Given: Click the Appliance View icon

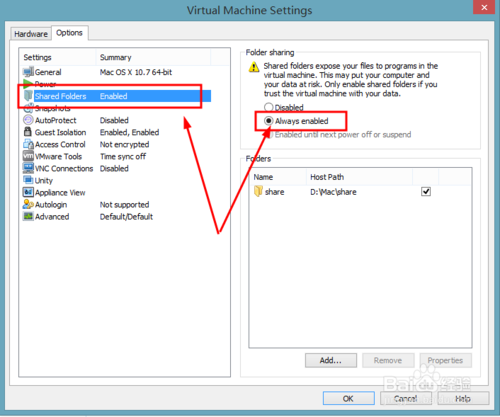Looking at the screenshot, I should 28,192.
